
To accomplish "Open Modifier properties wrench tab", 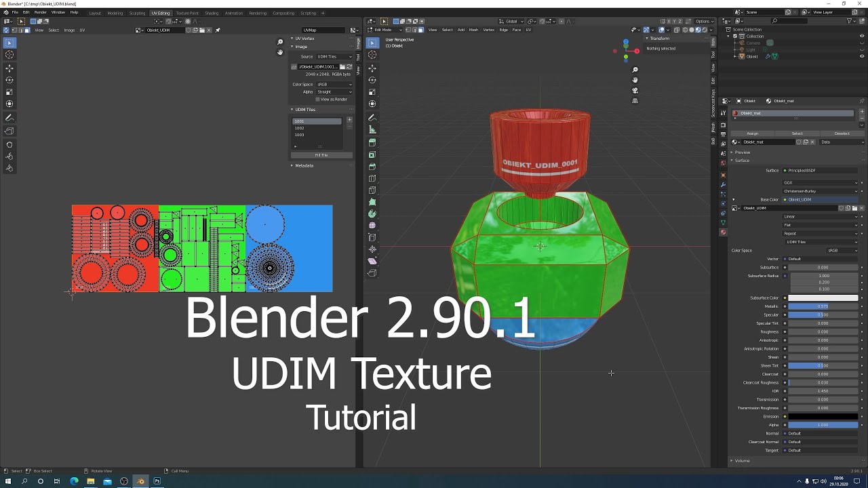I will [723, 185].
